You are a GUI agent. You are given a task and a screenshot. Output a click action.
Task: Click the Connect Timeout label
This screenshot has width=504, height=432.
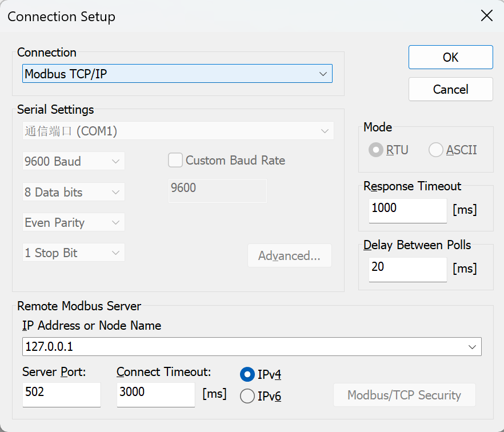163,372
